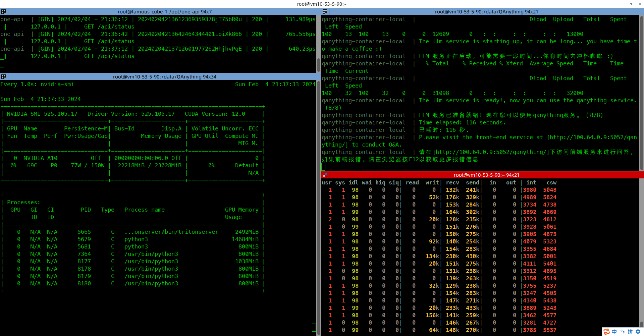This screenshot has height=336, width=644.
Task: Minimize the terminal window
Action: tap(622, 4)
